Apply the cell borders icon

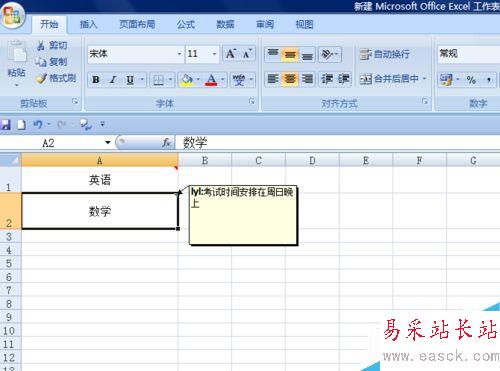[158, 80]
